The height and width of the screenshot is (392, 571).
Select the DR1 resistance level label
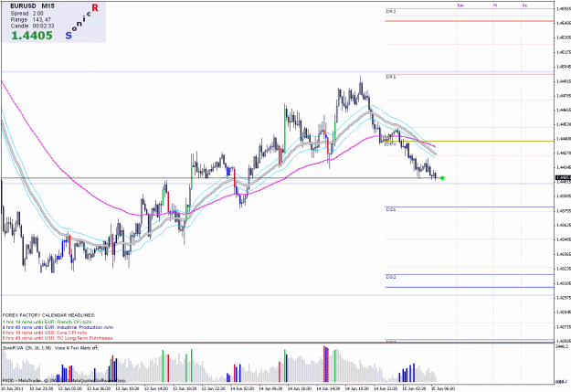coord(391,77)
